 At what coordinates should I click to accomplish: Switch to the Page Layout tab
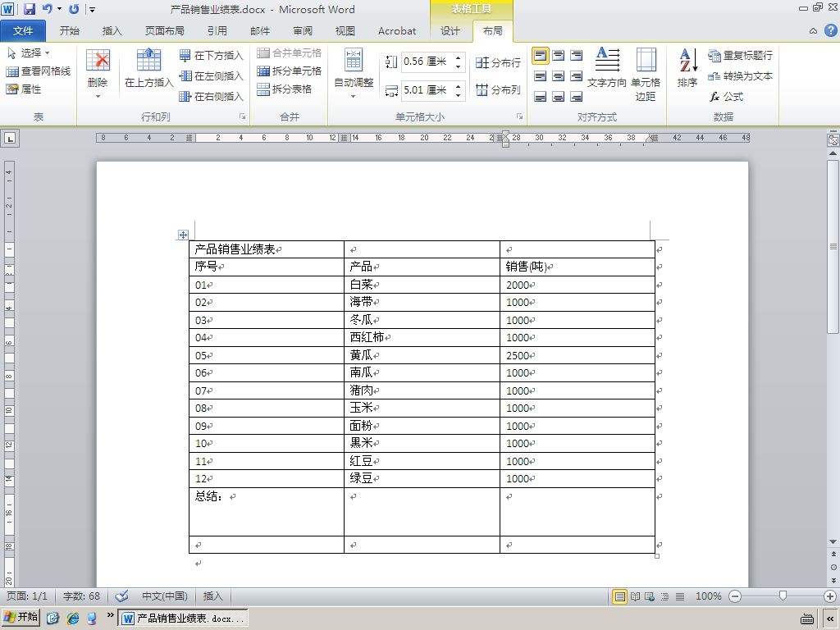[164, 31]
